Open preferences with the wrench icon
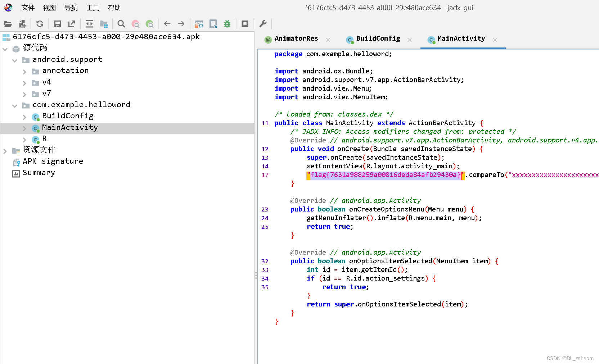The width and height of the screenshot is (599, 364). click(x=263, y=24)
